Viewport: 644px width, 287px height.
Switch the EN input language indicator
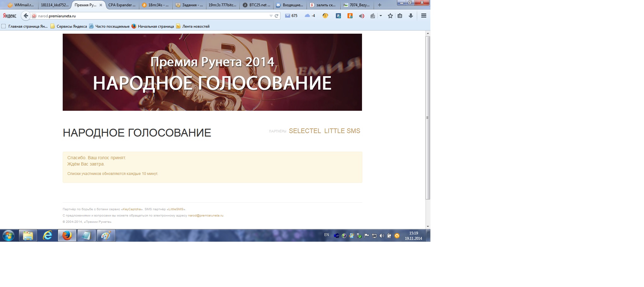(x=326, y=235)
